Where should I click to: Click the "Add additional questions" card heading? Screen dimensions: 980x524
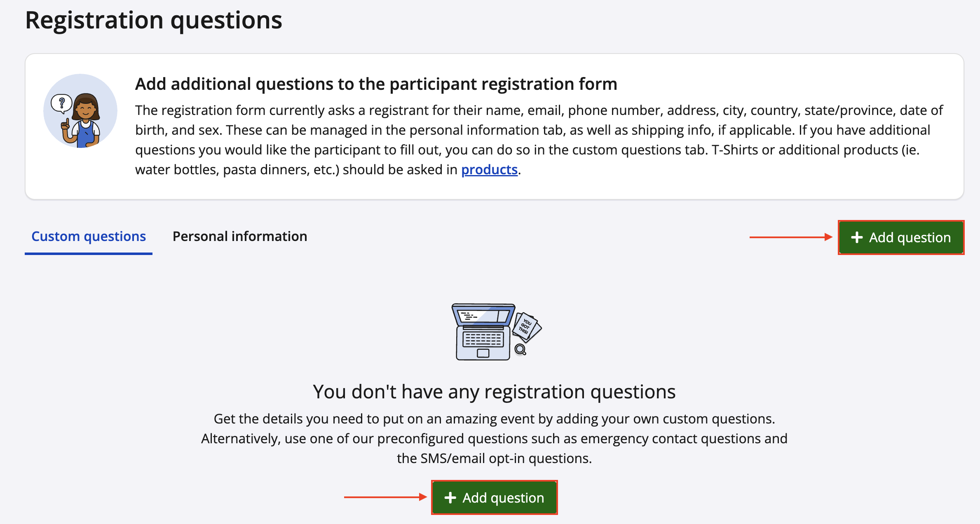coord(376,84)
